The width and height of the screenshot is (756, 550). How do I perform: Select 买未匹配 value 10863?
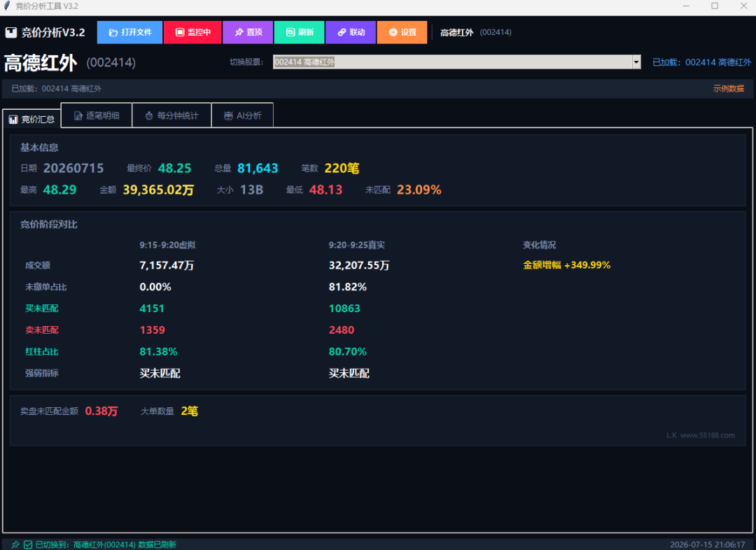[x=344, y=309]
